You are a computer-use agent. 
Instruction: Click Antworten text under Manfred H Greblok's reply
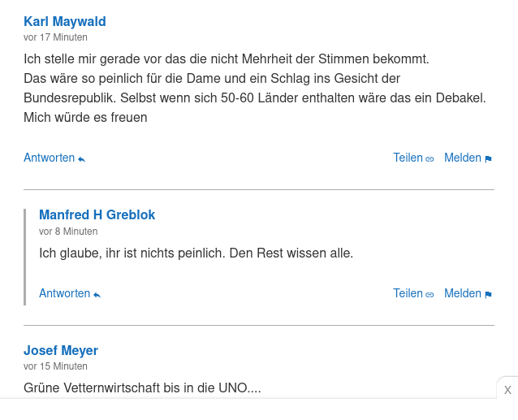pos(64,293)
